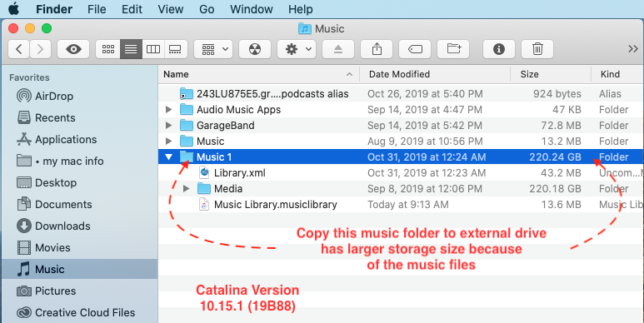Expand the Music folder row
Image resolution: width=644 pixels, height=323 pixels.
click(x=168, y=142)
